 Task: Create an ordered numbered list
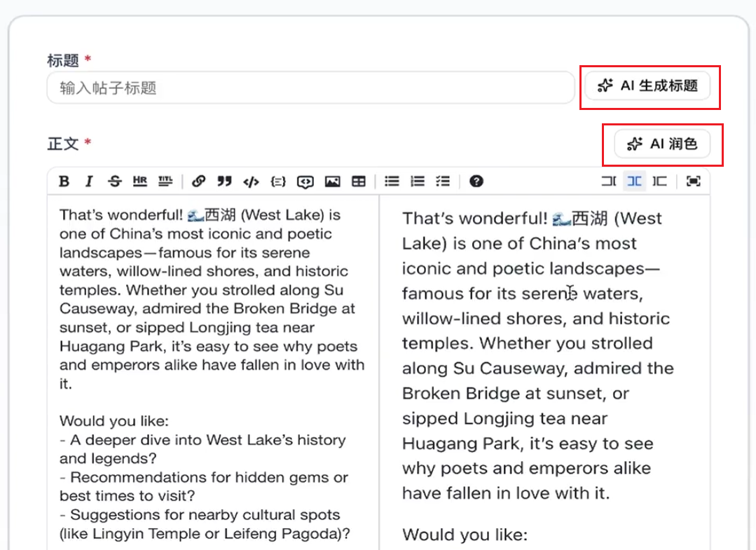418,181
